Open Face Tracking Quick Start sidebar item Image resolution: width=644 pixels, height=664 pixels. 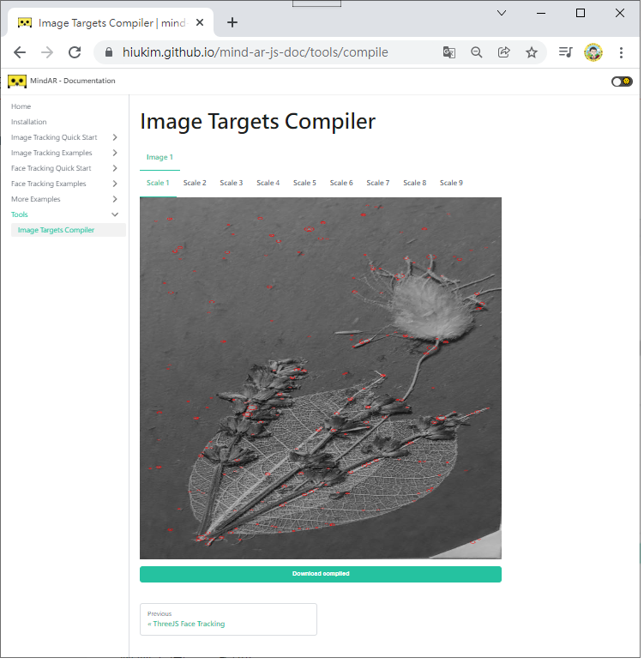(51, 168)
